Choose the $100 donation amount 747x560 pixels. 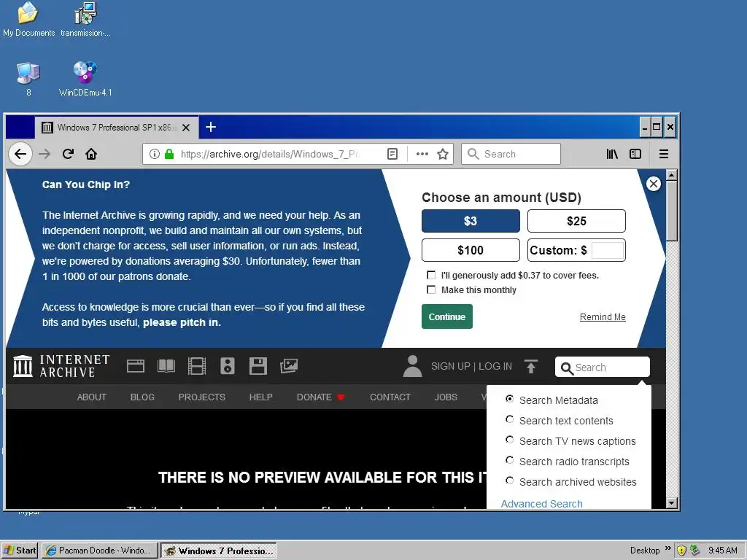point(471,250)
